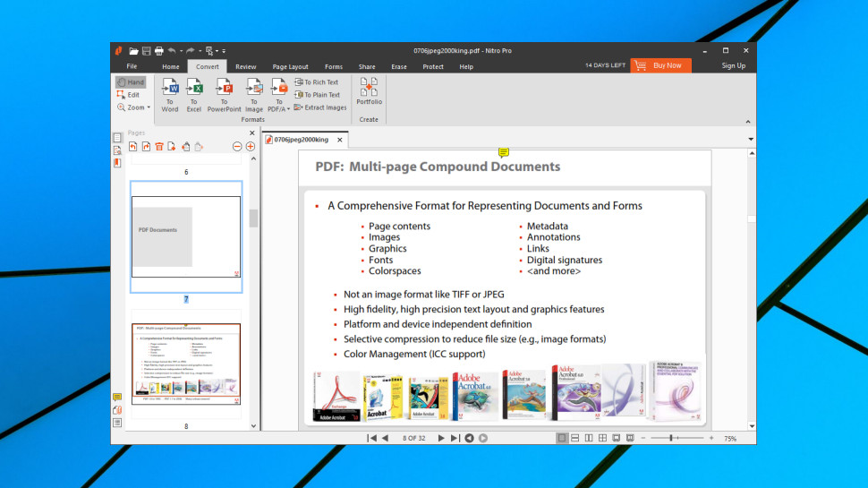Screen dimensions: 868x488
Task: Switch to the Home ribbon tab
Action: pyautogui.click(x=171, y=66)
